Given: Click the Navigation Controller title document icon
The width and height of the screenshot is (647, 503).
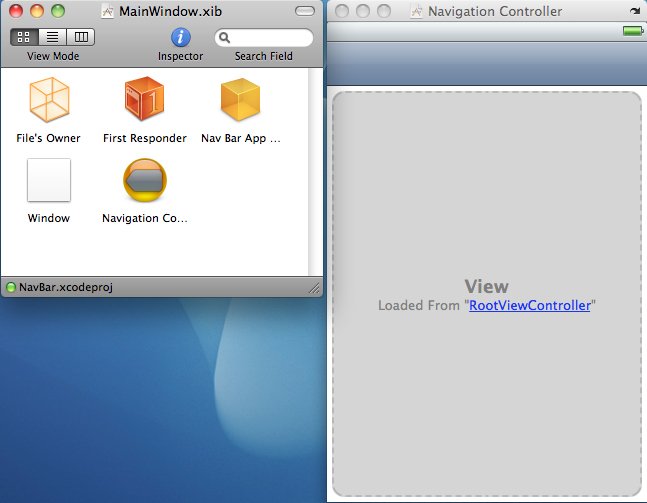Looking at the screenshot, I should click(x=416, y=12).
